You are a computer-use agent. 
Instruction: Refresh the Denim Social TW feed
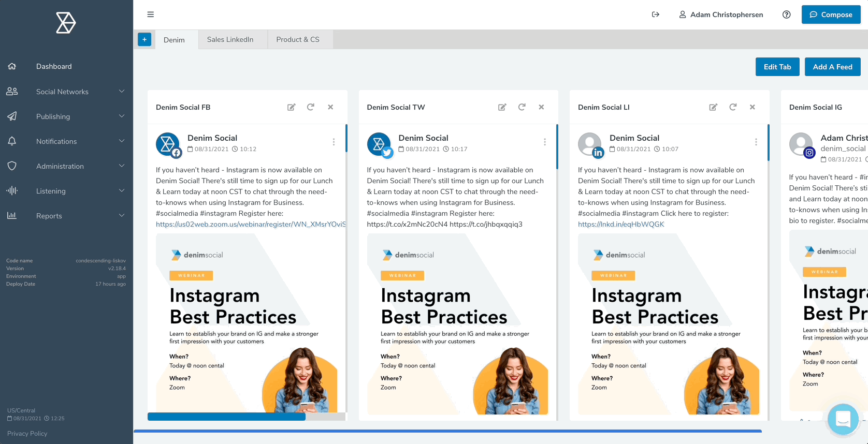click(522, 107)
